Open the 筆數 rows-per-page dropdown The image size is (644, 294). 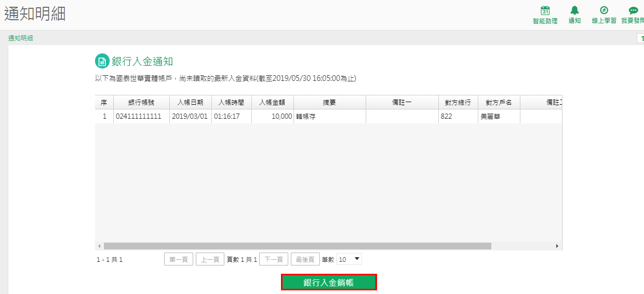[349, 259]
